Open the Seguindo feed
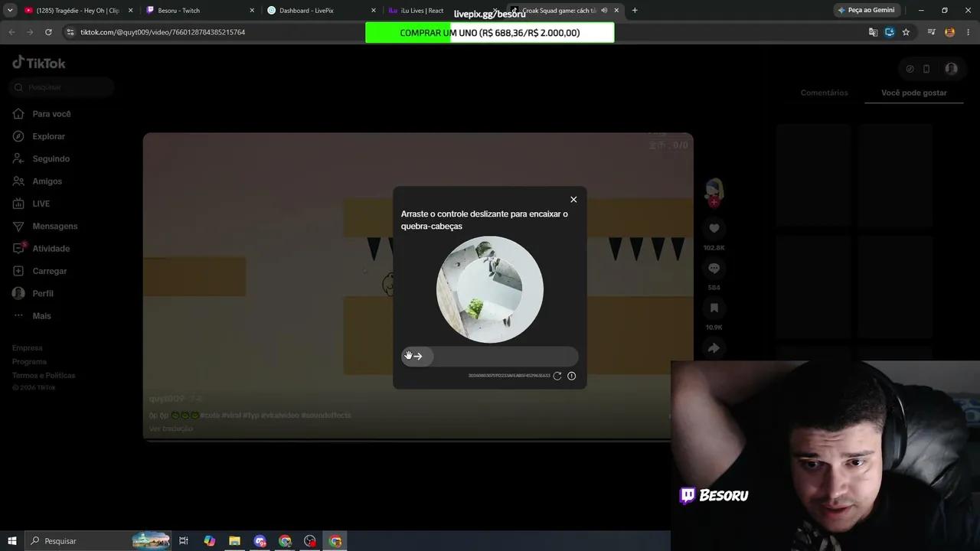Screen dimensions: 980x551 click(41, 158)
